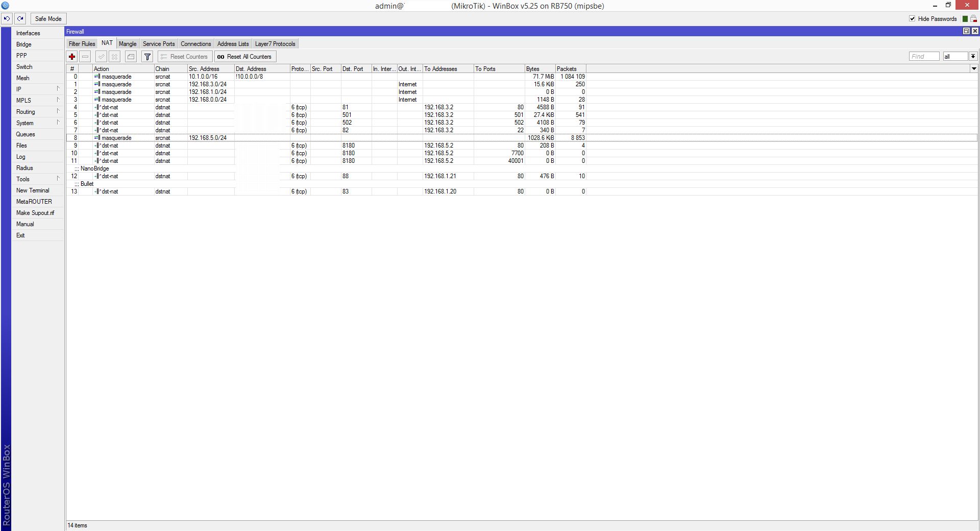This screenshot has width=980, height=531.
Task: Open Switch from the sidebar
Action: (38, 67)
